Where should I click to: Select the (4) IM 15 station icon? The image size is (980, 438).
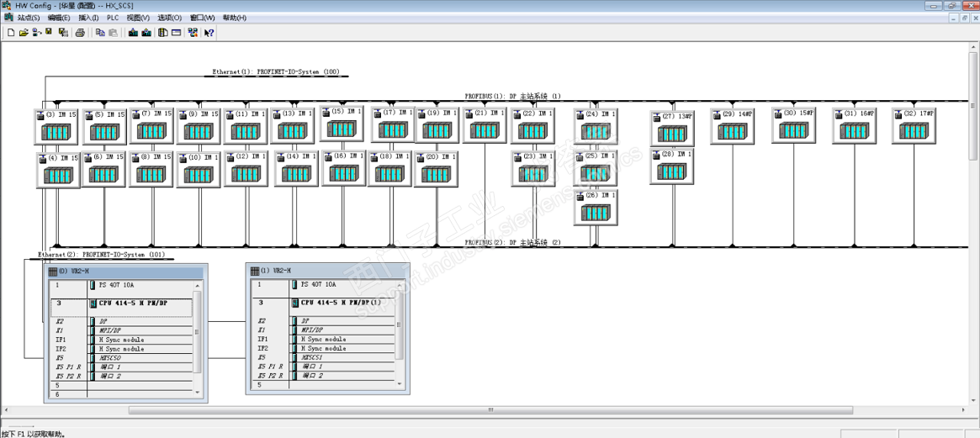tap(58, 170)
